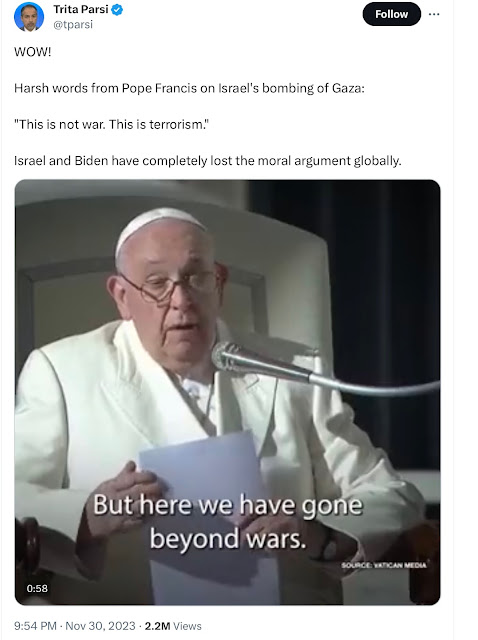This screenshot has height=640, width=478.
Task: Click the Trita Parsi display name
Action: 80,9
